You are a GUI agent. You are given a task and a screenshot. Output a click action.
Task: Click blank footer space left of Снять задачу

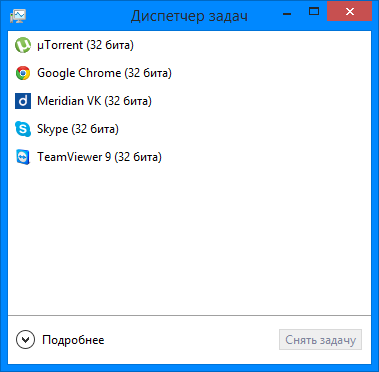click(192, 340)
